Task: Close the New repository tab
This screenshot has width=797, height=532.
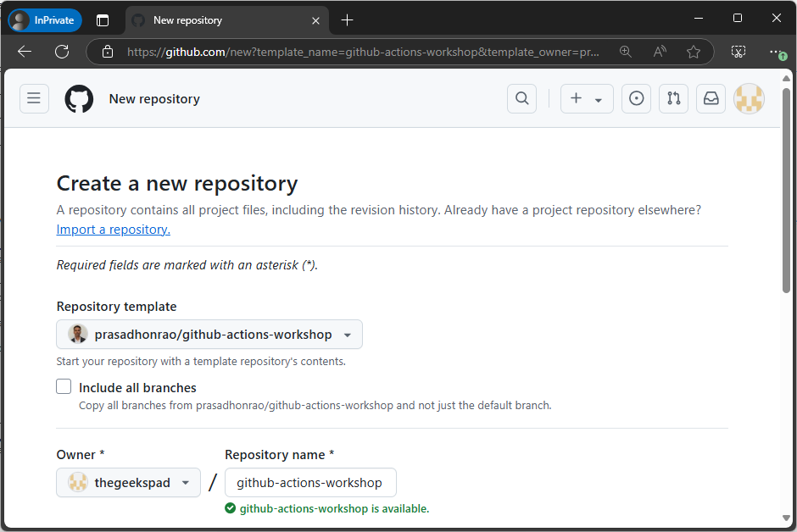Action: [315, 20]
